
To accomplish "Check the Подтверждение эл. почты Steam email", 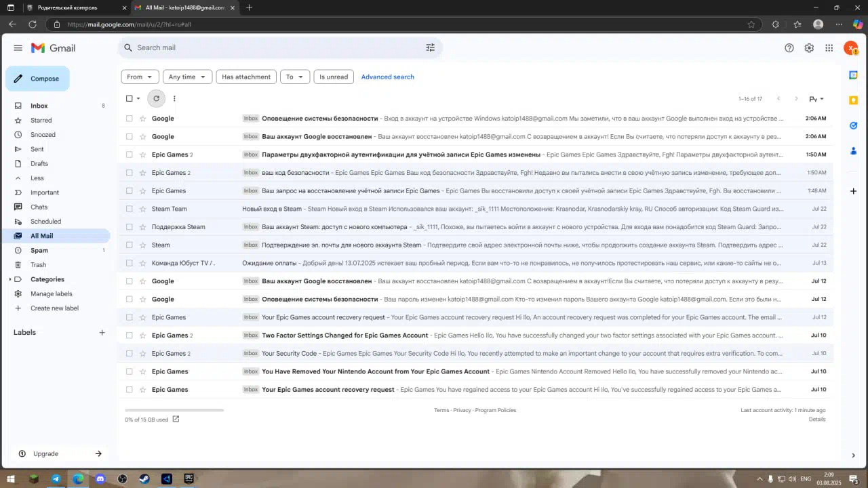I will (x=130, y=245).
